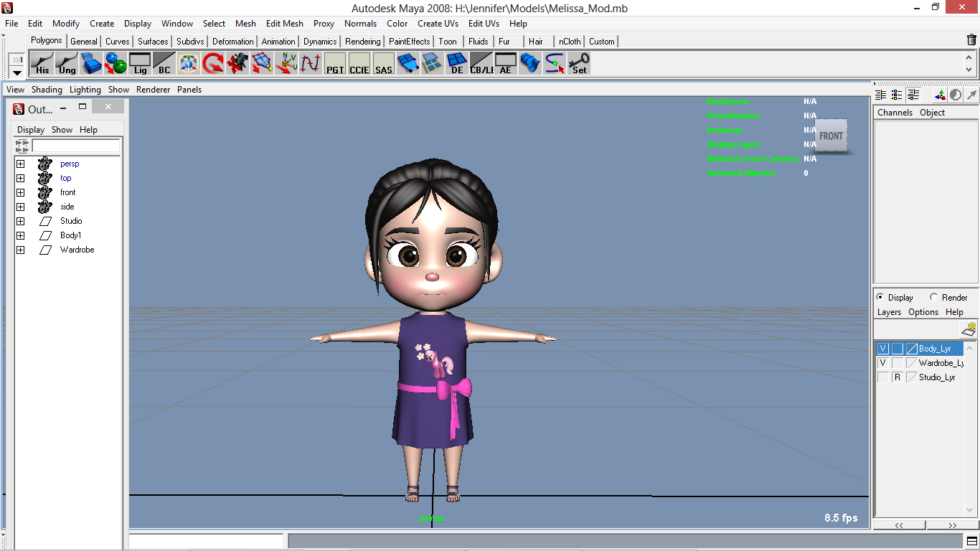The width and height of the screenshot is (980, 551).
Task: Expand the top camera node in Outliner
Action: click(x=20, y=178)
